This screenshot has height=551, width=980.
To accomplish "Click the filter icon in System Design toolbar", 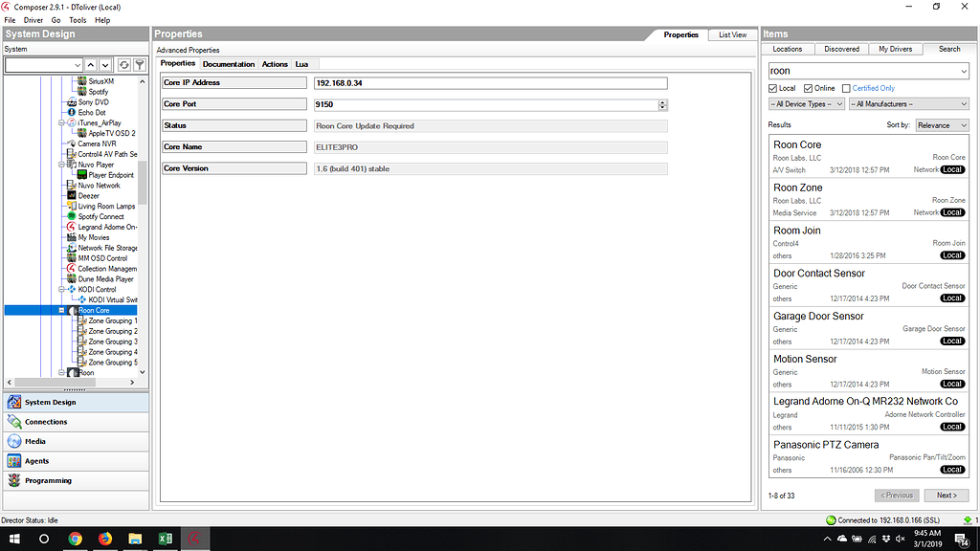I will point(140,65).
